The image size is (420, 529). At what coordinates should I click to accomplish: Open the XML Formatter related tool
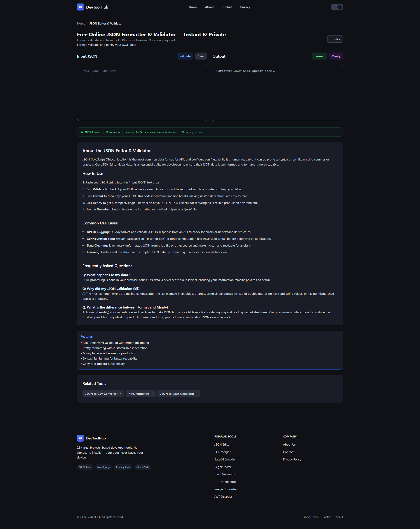coord(140,393)
